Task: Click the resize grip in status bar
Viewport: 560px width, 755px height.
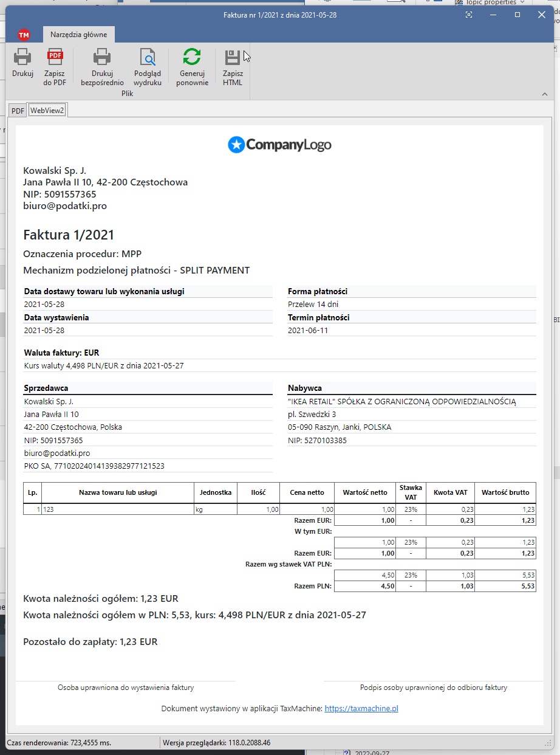Action: point(548,743)
